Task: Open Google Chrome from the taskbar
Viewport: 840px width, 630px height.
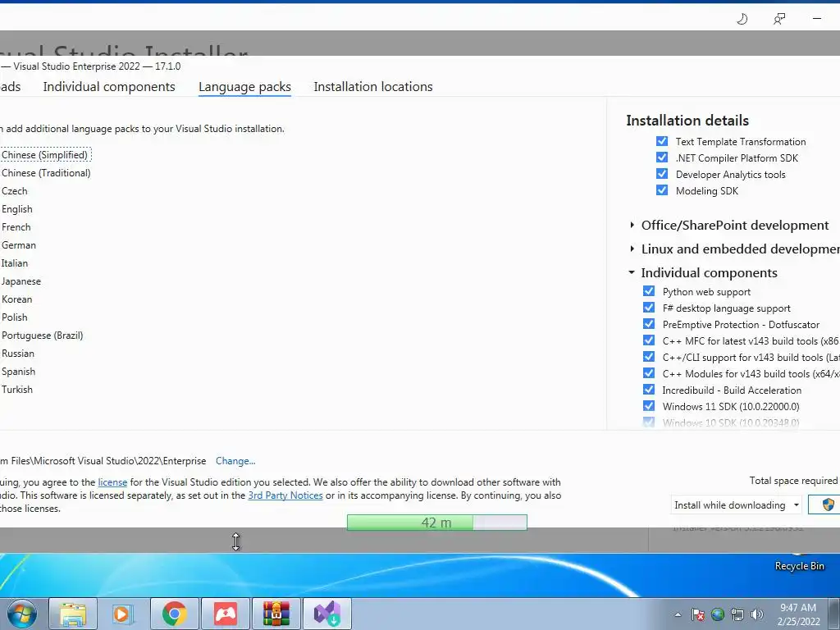Action: click(175, 614)
